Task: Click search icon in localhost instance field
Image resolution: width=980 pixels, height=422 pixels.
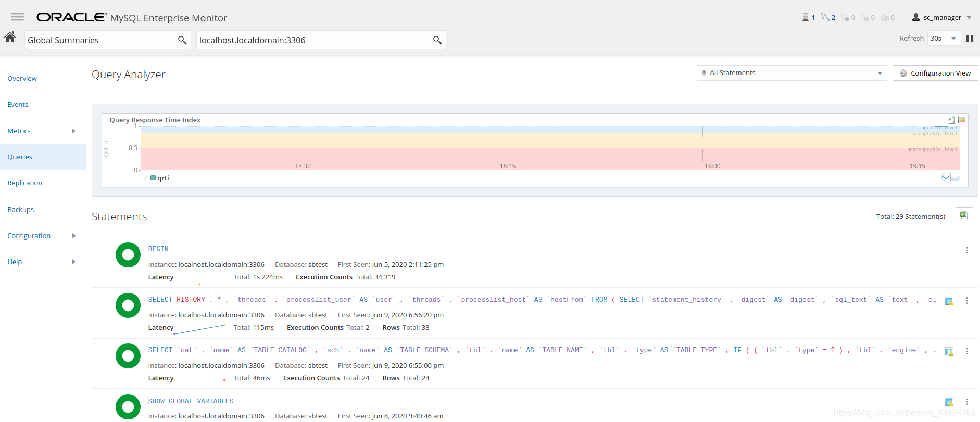Action: tap(437, 40)
